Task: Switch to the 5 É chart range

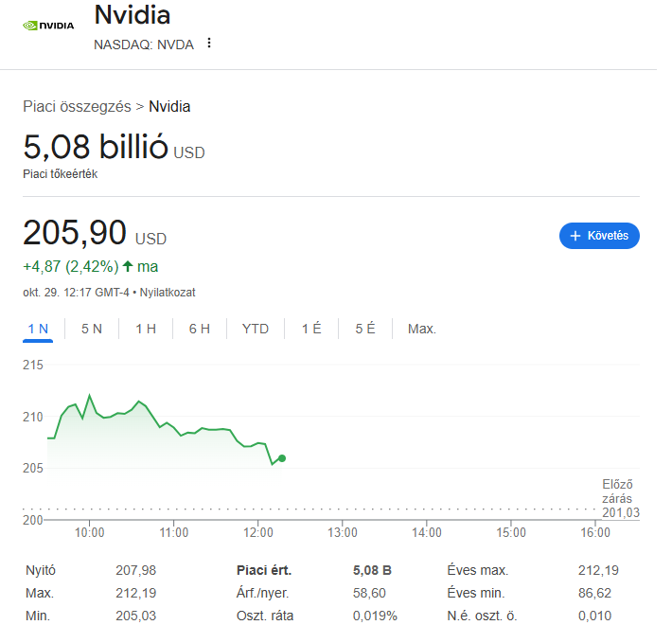Action: [365, 329]
